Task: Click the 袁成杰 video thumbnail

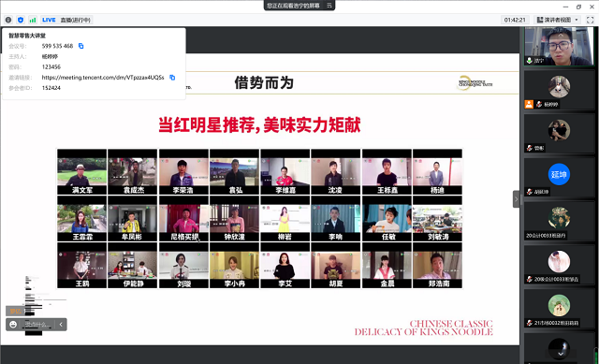Action: (x=133, y=172)
